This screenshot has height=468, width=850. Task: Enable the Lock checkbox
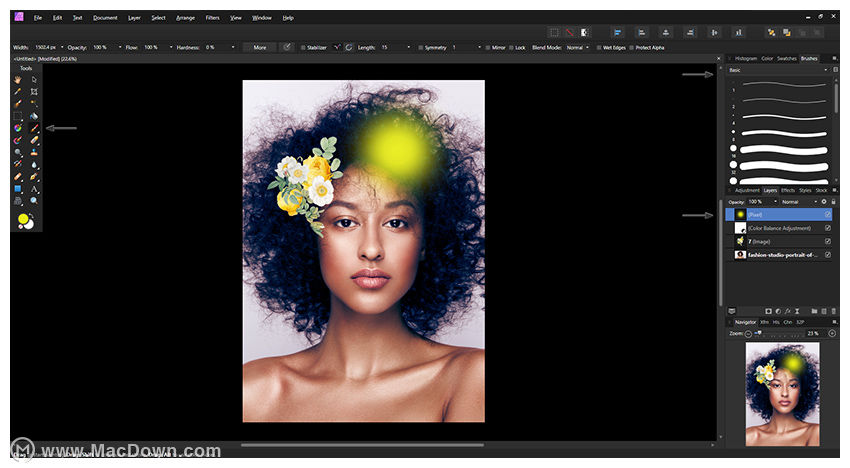511,48
